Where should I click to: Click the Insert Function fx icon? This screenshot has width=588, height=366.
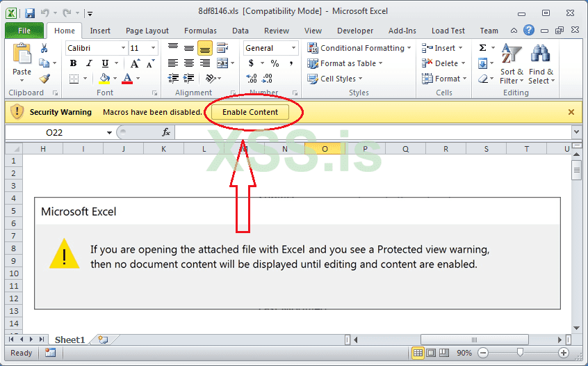click(x=166, y=132)
